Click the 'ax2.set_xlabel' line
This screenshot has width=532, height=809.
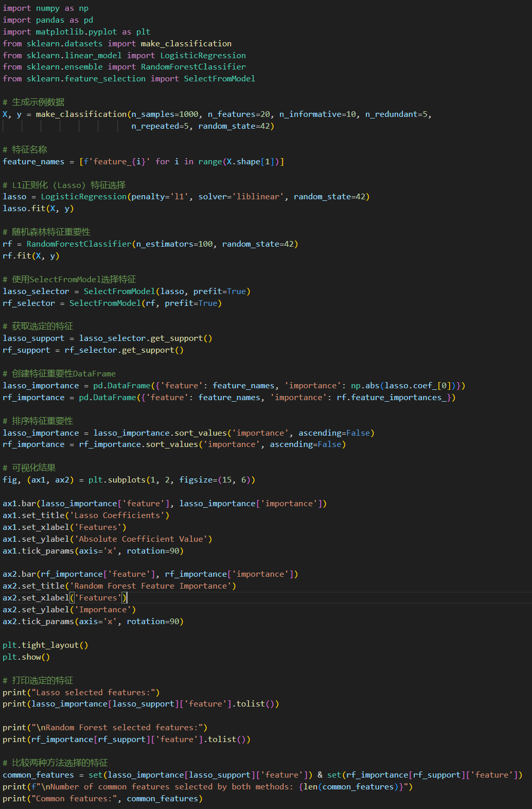tap(65, 598)
